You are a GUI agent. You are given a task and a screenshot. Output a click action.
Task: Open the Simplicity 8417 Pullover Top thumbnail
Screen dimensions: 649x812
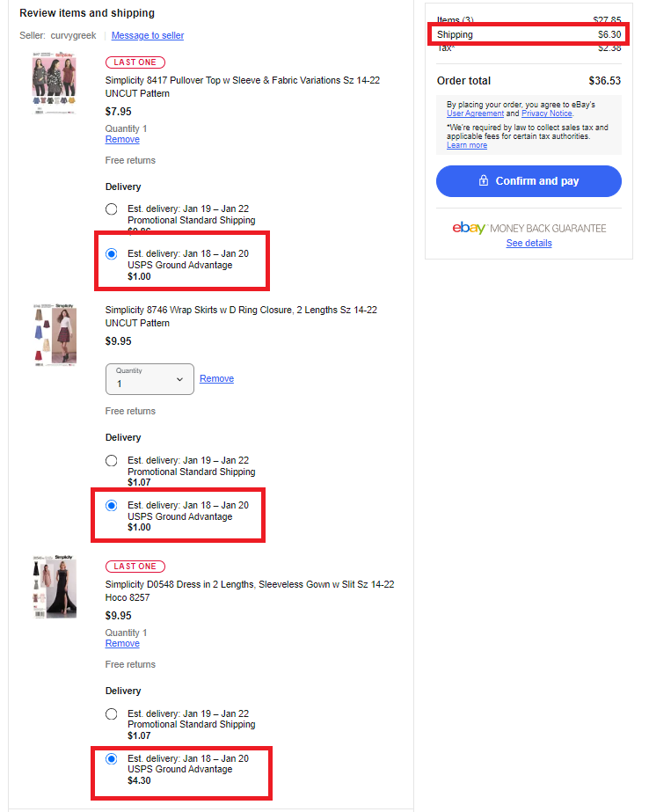[x=55, y=83]
